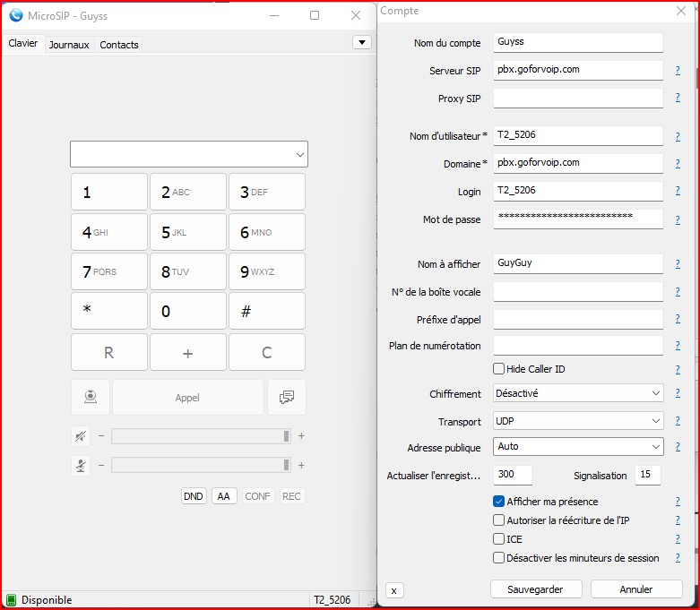Click the Proxy SIP field
This screenshot has height=610, width=700.
578,98
